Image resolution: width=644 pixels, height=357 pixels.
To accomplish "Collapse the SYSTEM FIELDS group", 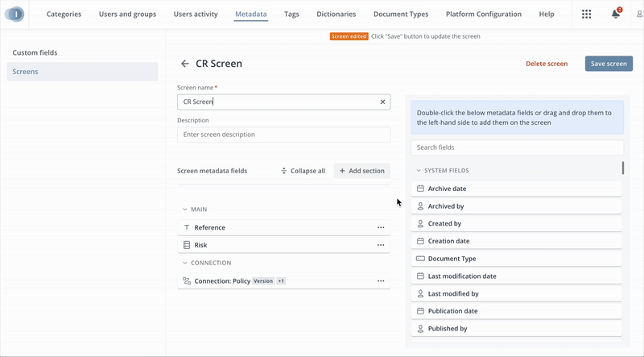I will coord(419,171).
